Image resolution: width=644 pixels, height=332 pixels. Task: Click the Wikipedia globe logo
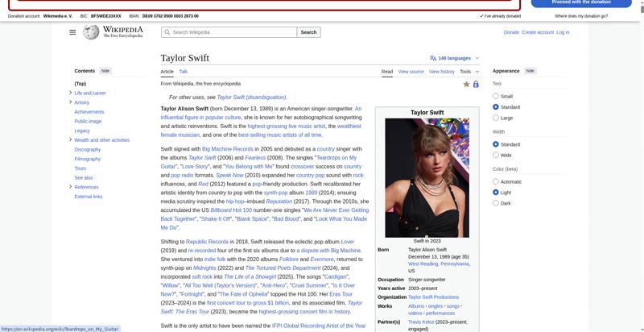(x=92, y=32)
